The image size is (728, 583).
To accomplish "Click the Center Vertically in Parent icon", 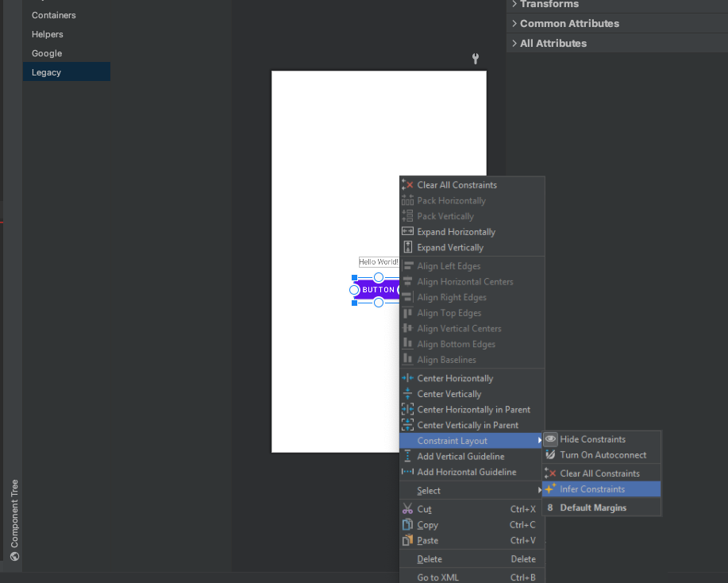I will tap(407, 425).
